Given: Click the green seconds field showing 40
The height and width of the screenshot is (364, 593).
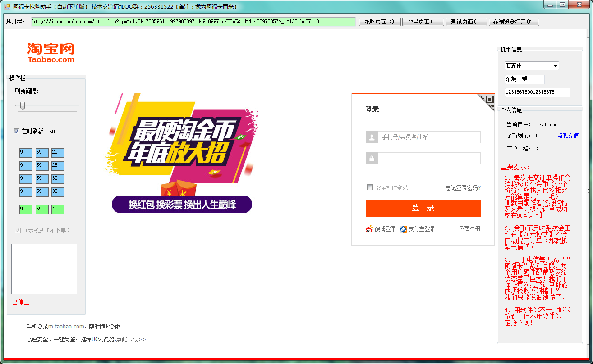Looking at the screenshot, I should (58, 209).
